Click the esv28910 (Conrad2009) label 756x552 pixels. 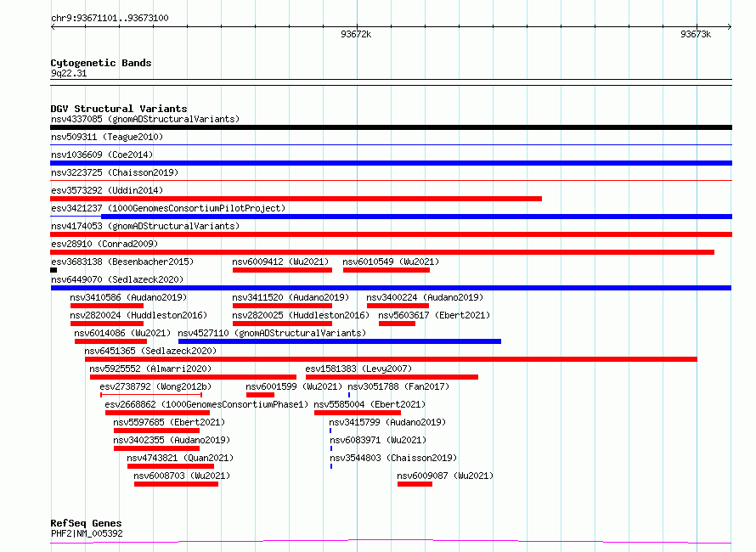click(104, 244)
